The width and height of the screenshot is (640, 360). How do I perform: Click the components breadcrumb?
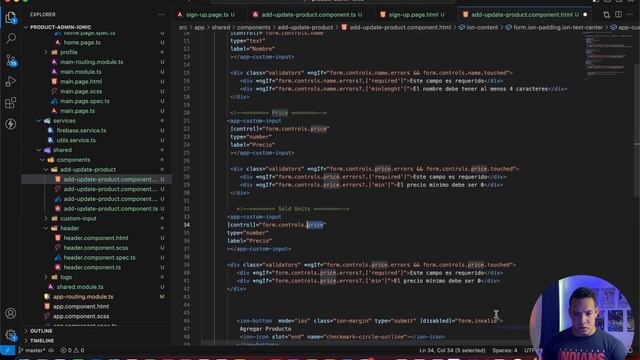[254, 27]
